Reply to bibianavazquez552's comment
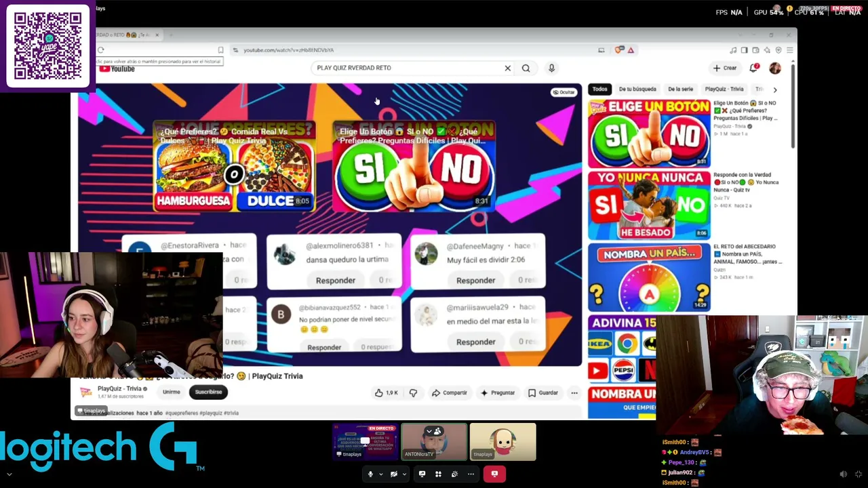Screen dimensions: 868x488 click(x=324, y=347)
